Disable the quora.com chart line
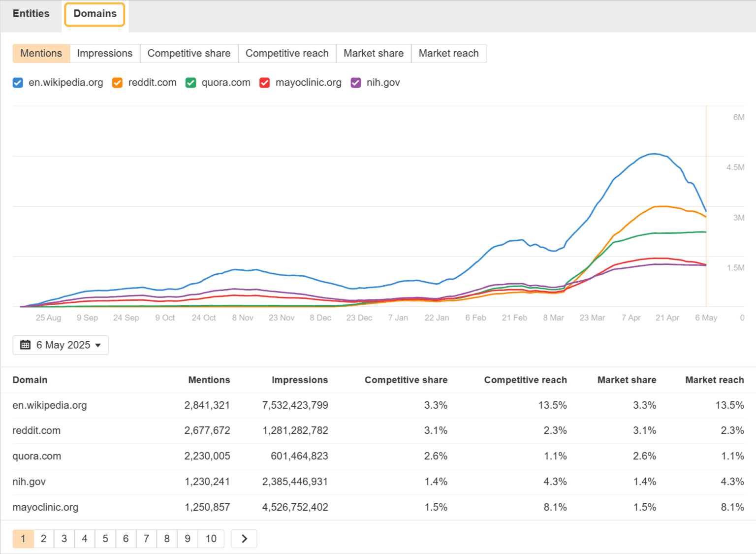 point(190,83)
